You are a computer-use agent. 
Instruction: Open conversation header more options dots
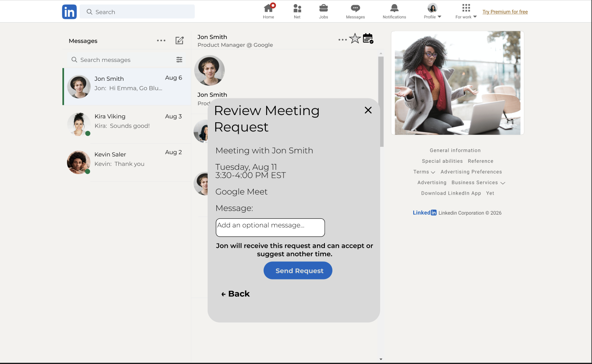342,40
